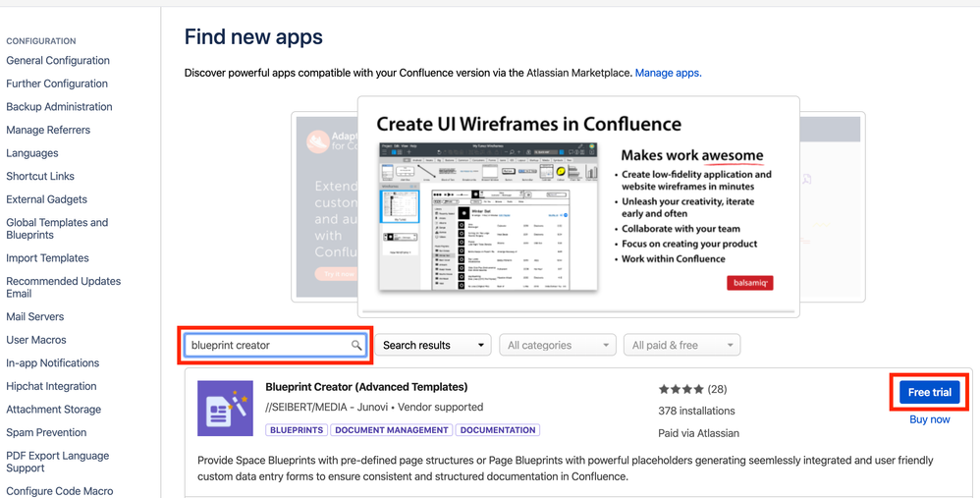Open Hipchat Integration settings
This screenshot has width=980, height=498.
click(51, 386)
